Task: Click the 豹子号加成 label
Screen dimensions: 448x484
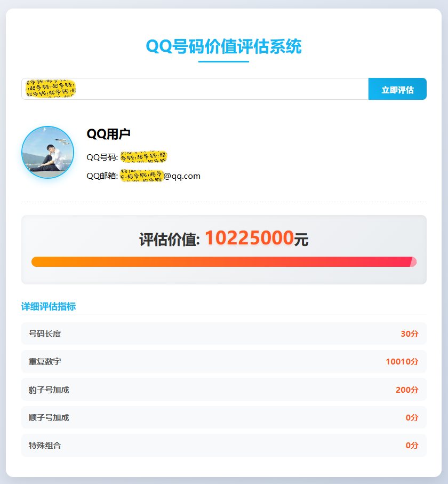Action: tap(49, 390)
